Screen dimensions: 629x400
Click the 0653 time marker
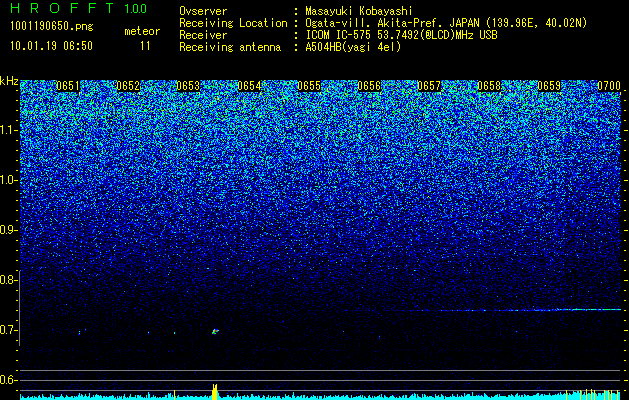[188, 86]
